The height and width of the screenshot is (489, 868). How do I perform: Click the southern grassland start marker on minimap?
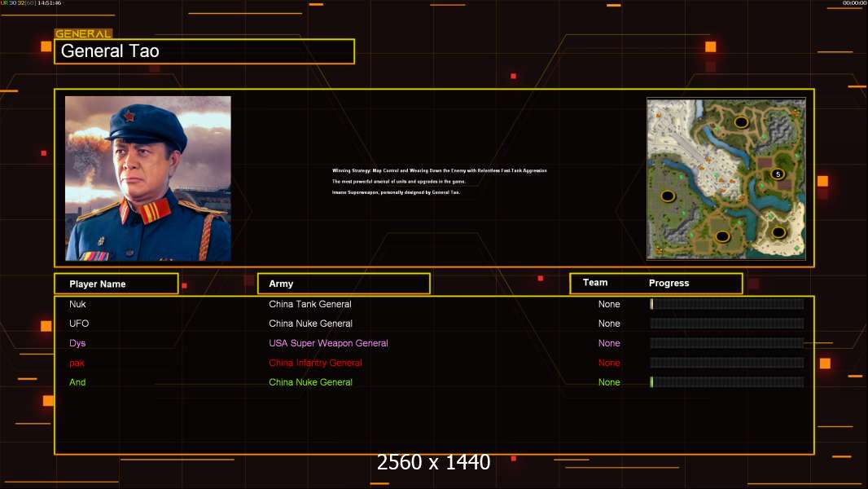[x=722, y=236]
